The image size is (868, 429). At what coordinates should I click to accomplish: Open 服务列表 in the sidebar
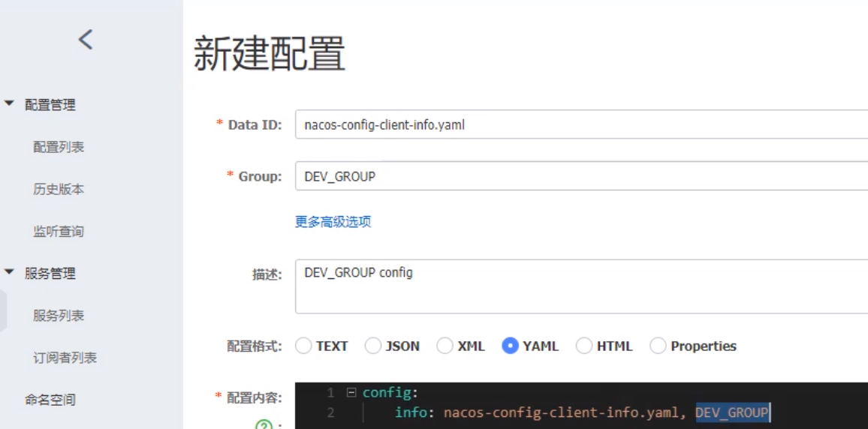point(58,316)
